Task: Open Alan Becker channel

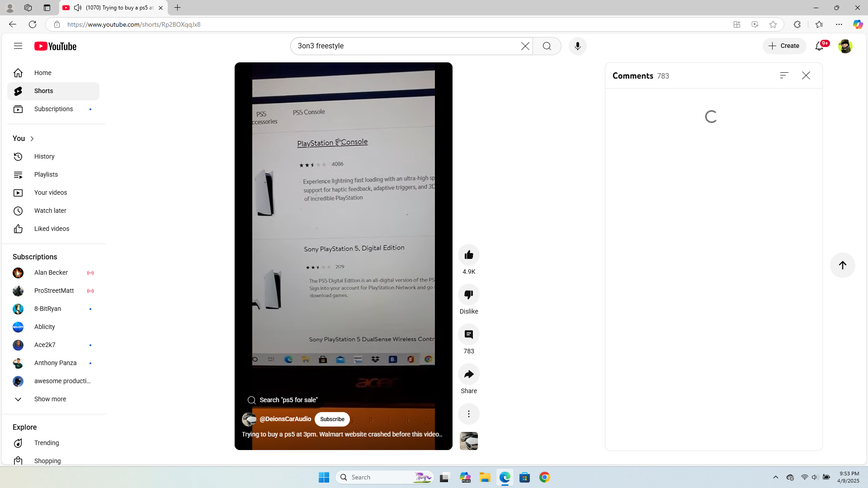Action: [53, 272]
